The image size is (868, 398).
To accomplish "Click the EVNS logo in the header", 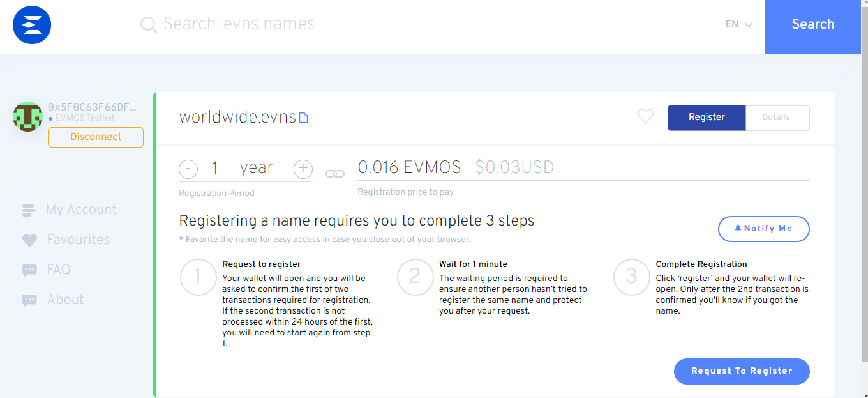I will pos(32,25).
